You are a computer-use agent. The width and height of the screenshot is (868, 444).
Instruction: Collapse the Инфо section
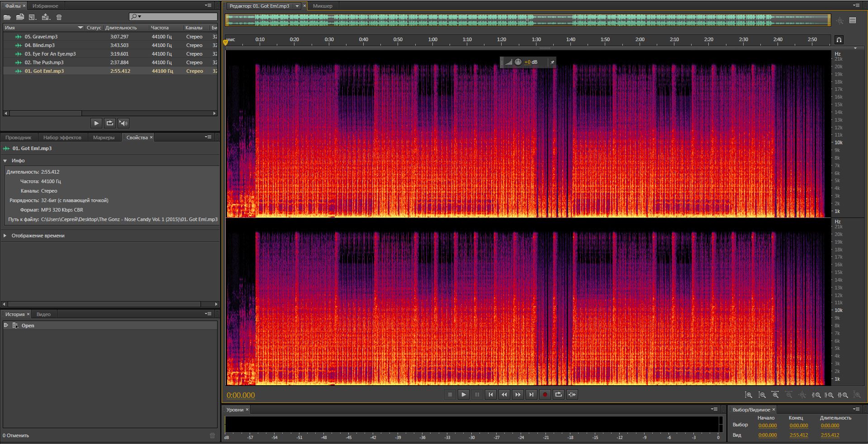click(x=5, y=161)
